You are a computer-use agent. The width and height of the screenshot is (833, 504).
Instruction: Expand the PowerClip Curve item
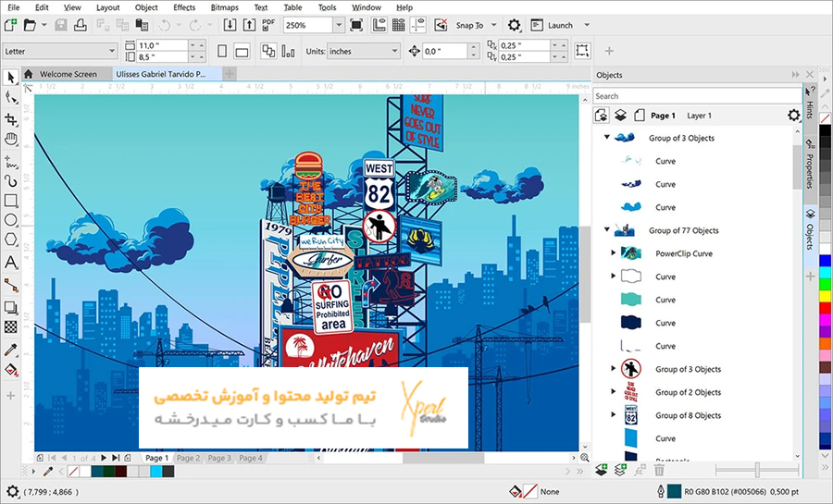(613, 253)
